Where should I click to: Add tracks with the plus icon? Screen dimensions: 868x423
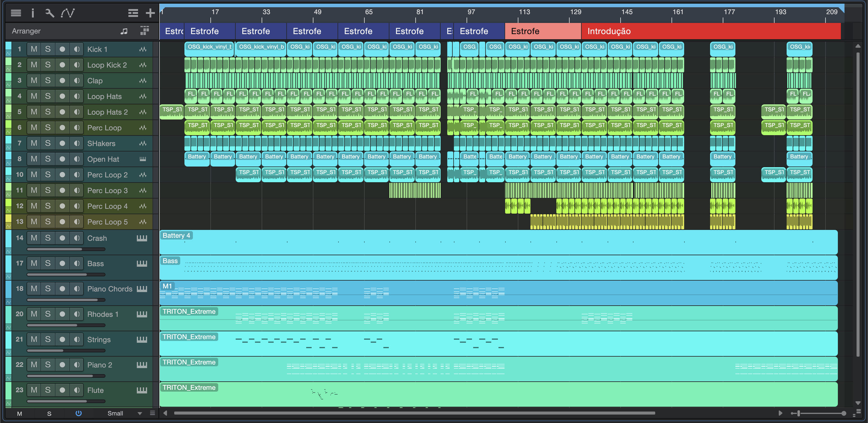point(150,13)
